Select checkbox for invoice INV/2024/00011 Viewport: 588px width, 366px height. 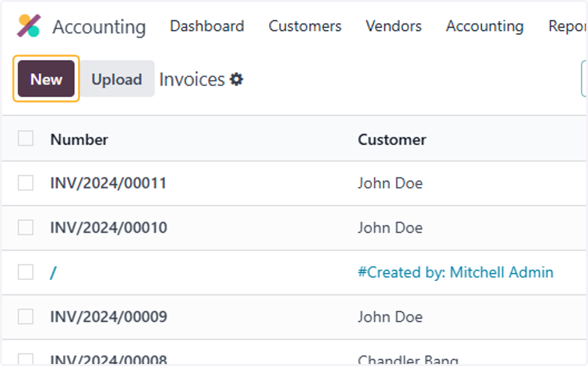click(x=25, y=183)
